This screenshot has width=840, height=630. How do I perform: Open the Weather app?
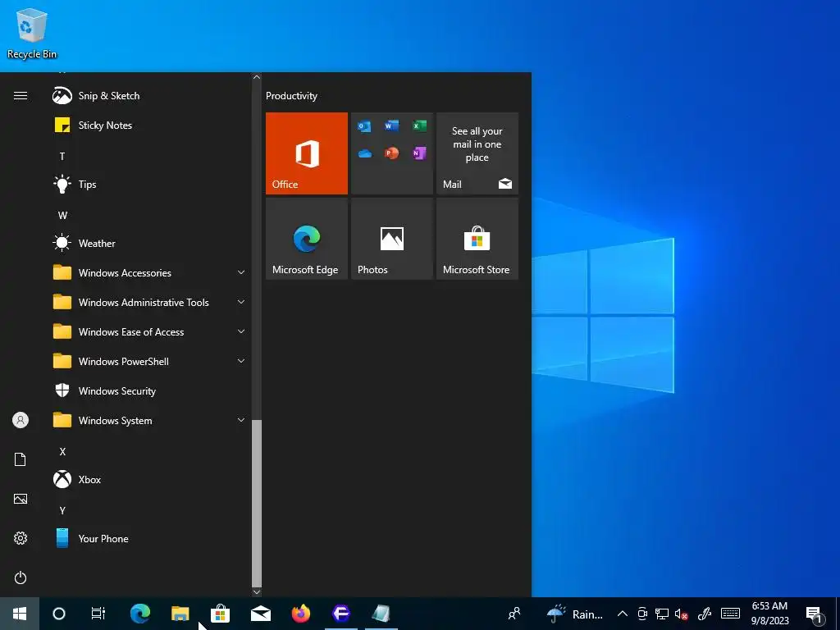click(x=150, y=243)
